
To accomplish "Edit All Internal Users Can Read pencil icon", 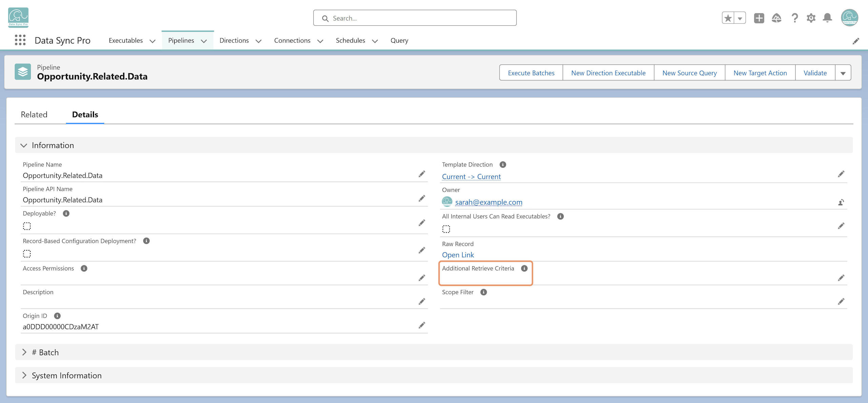I will pyautogui.click(x=841, y=226).
